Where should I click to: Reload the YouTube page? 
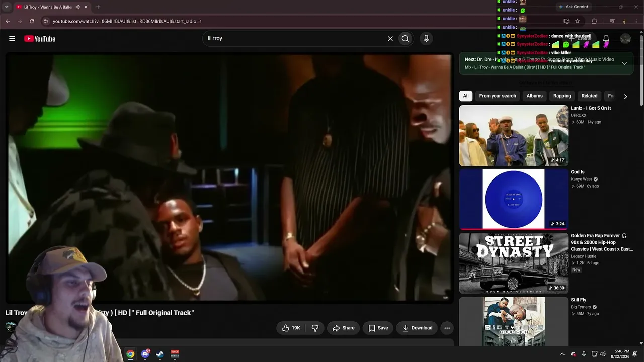point(32,21)
